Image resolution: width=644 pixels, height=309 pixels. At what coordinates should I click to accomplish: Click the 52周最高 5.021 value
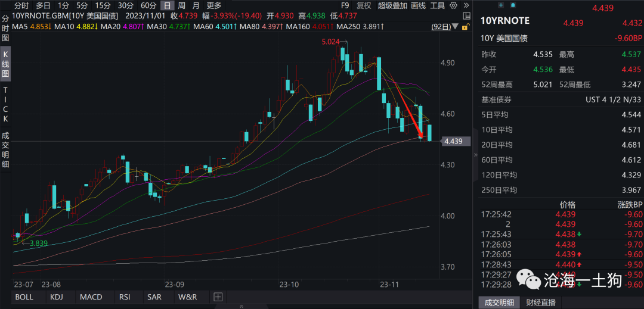click(542, 85)
